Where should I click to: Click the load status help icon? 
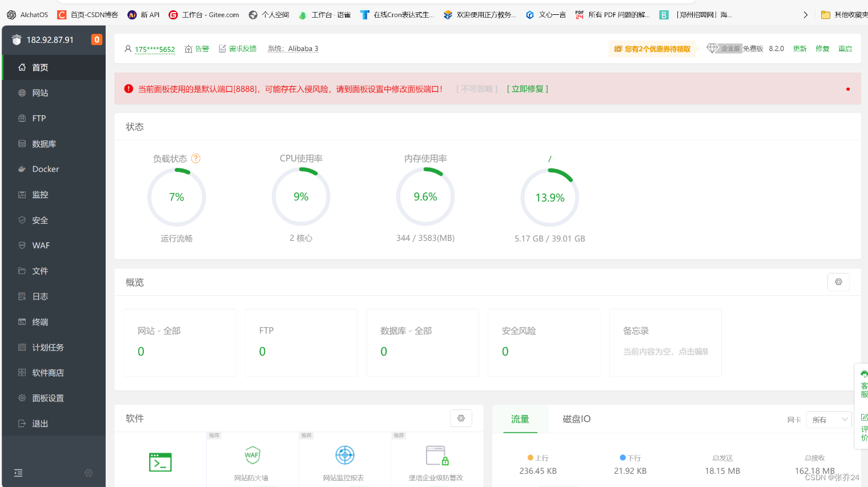[196, 159]
